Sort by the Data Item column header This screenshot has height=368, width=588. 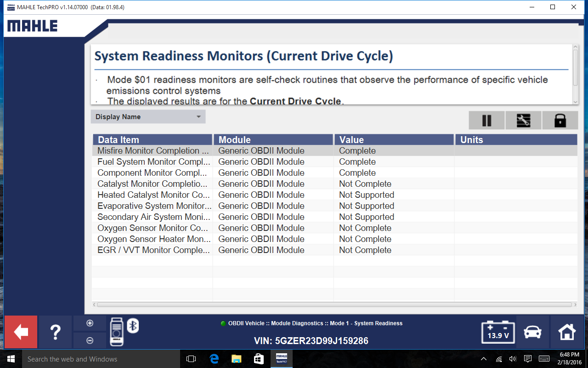tap(153, 140)
